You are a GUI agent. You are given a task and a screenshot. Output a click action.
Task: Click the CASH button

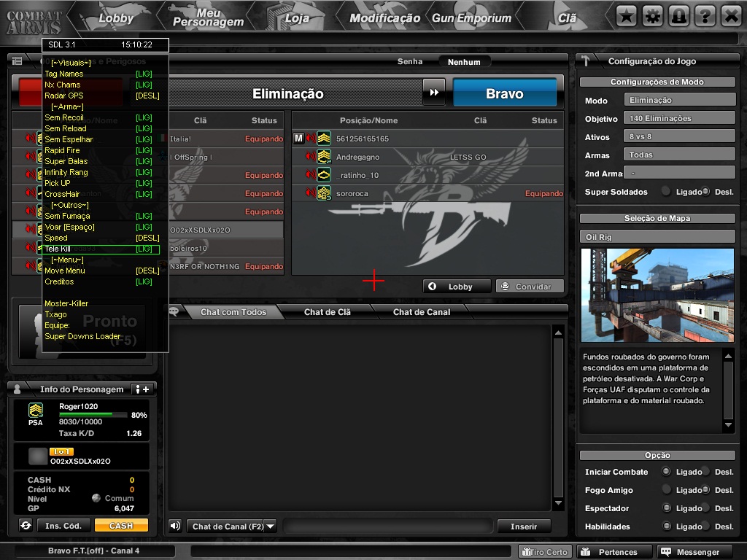click(x=121, y=525)
